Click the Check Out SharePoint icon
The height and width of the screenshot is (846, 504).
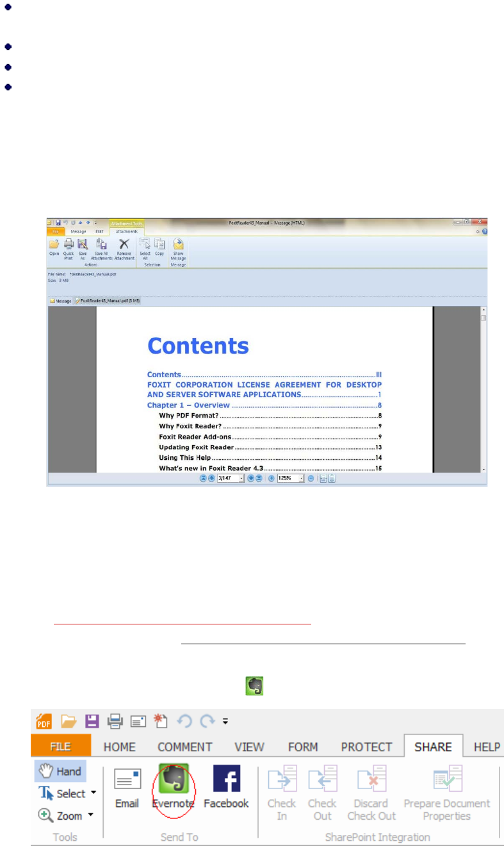click(x=322, y=779)
